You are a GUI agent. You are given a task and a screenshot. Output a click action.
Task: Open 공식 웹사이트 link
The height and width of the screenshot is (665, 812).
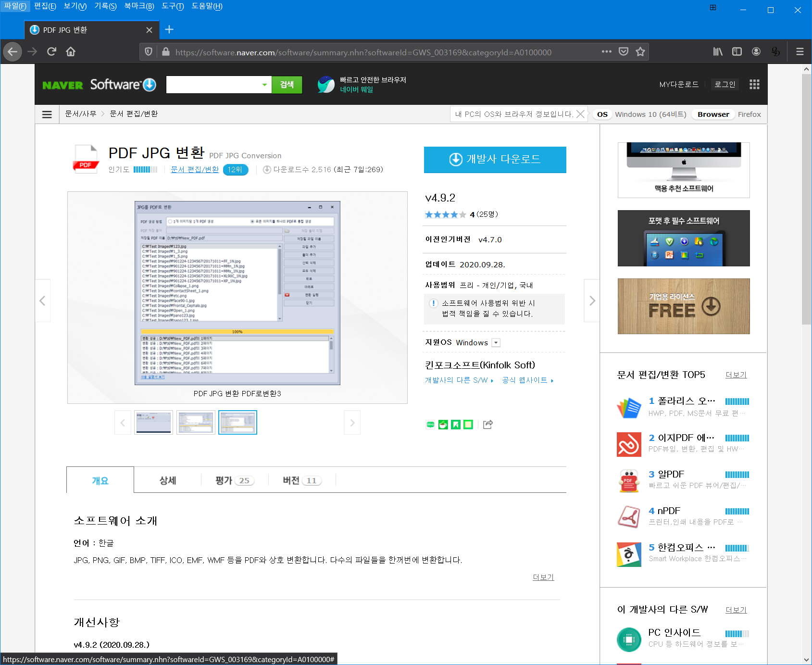pyautogui.click(x=527, y=380)
